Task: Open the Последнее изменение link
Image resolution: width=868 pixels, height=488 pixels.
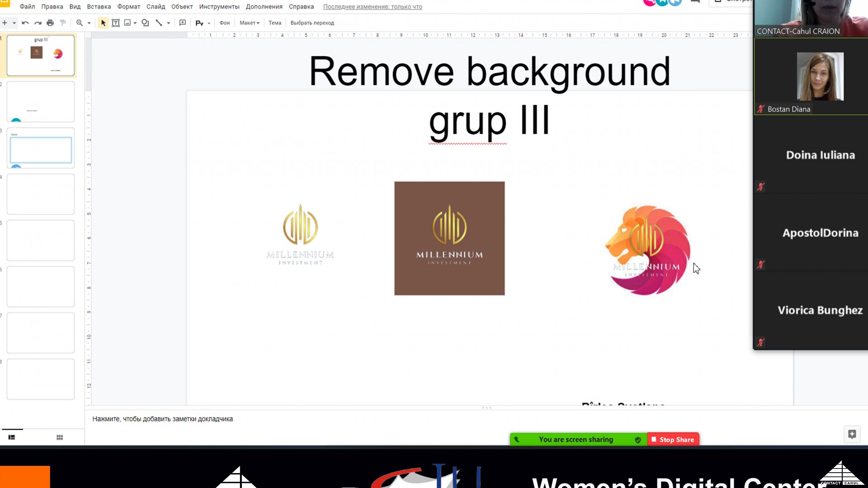Action: 373,6
